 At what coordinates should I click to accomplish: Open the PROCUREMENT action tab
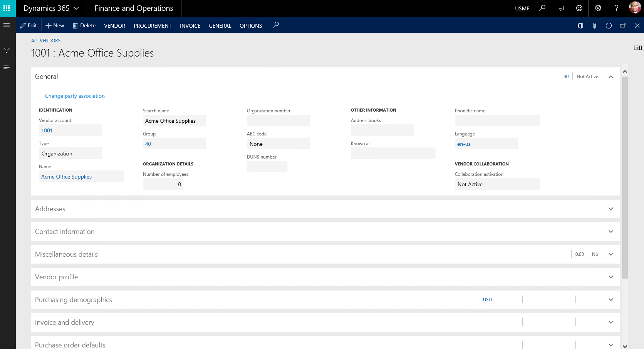[x=153, y=26]
